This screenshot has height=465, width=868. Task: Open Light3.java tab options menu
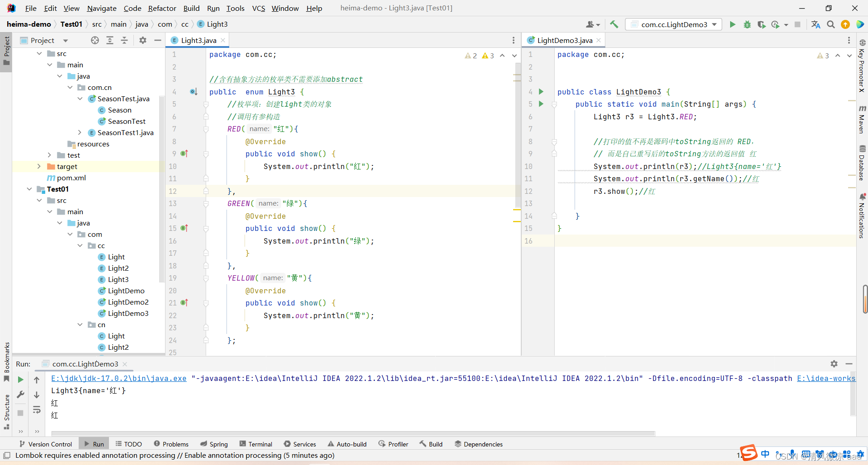coord(513,40)
